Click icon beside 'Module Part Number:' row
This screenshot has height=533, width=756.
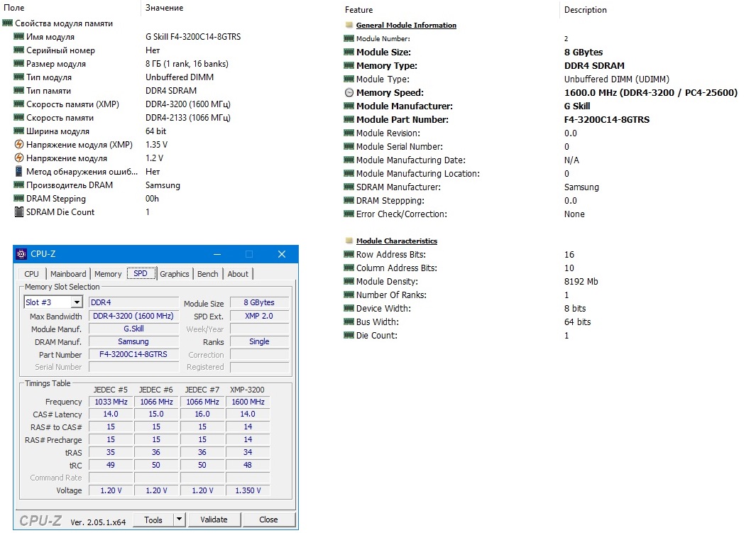[349, 119]
